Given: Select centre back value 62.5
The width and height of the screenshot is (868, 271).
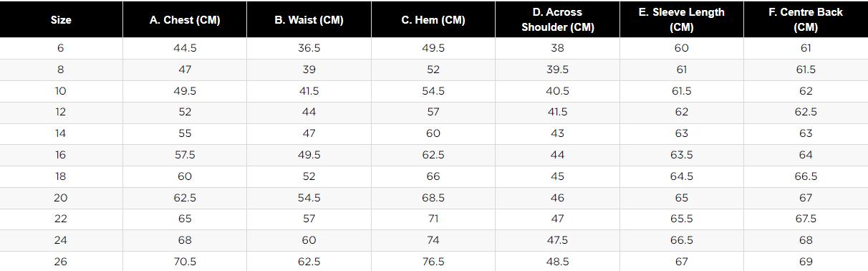Looking at the screenshot, I should tap(806, 112).
